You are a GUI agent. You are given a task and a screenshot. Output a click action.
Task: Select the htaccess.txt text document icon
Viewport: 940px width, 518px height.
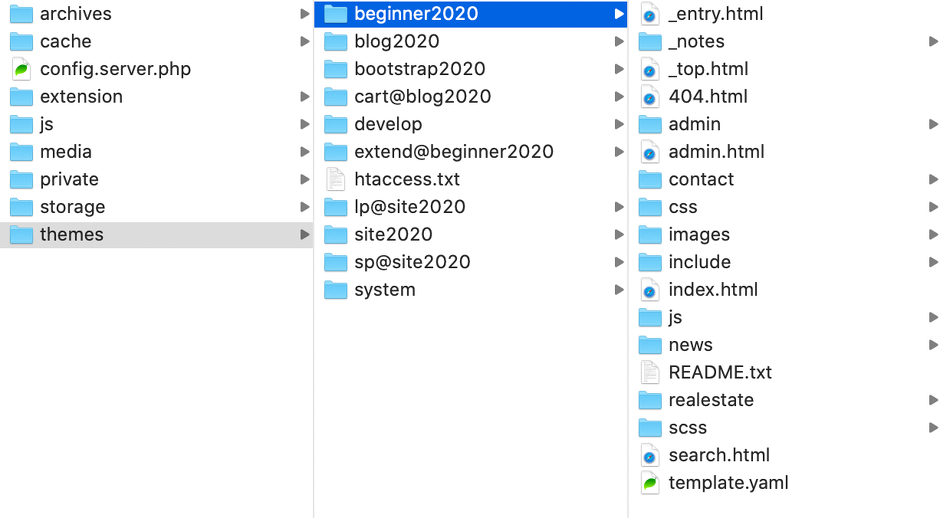coord(336,180)
